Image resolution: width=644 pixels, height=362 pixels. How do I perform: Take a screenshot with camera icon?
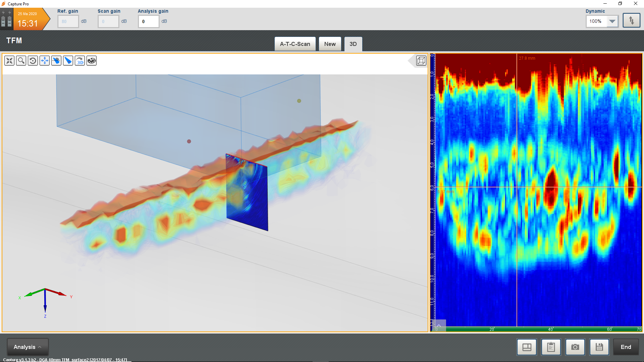[575, 347]
